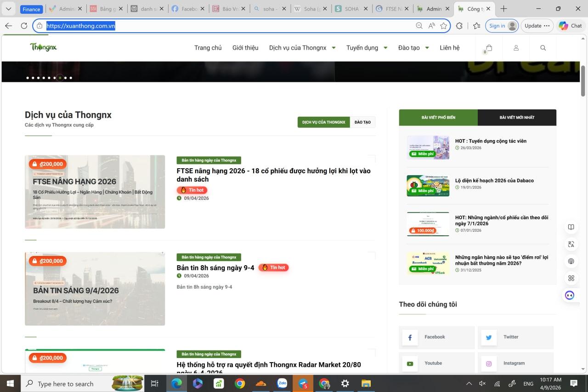
Task: Focus the address bar URL field
Action: point(230,26)
